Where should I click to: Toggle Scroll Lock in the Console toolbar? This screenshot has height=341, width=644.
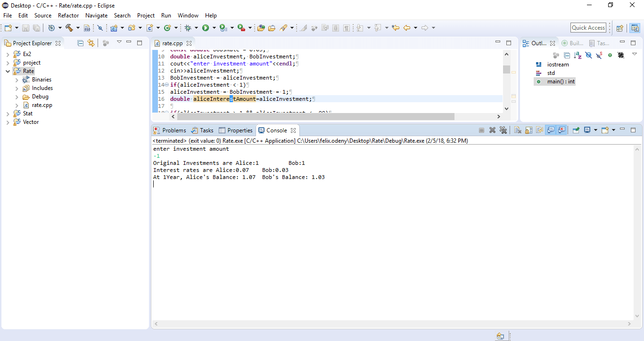click(528, 130)
